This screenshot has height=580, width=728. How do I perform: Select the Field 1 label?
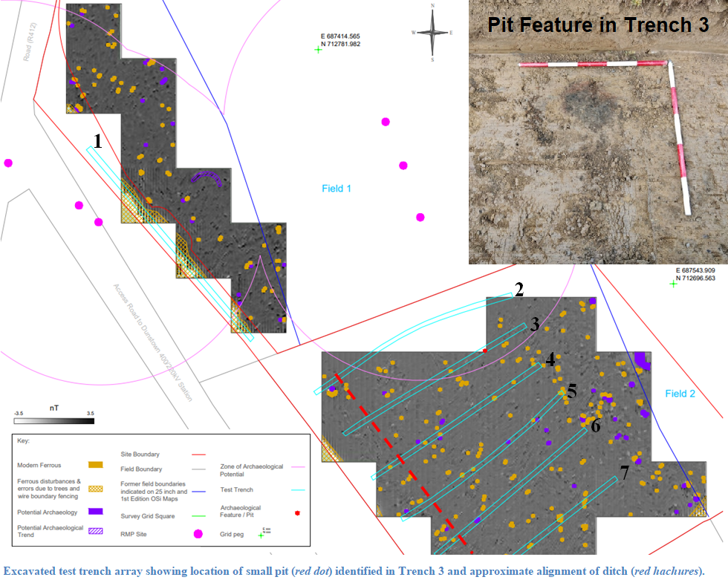tap(337, 189)
